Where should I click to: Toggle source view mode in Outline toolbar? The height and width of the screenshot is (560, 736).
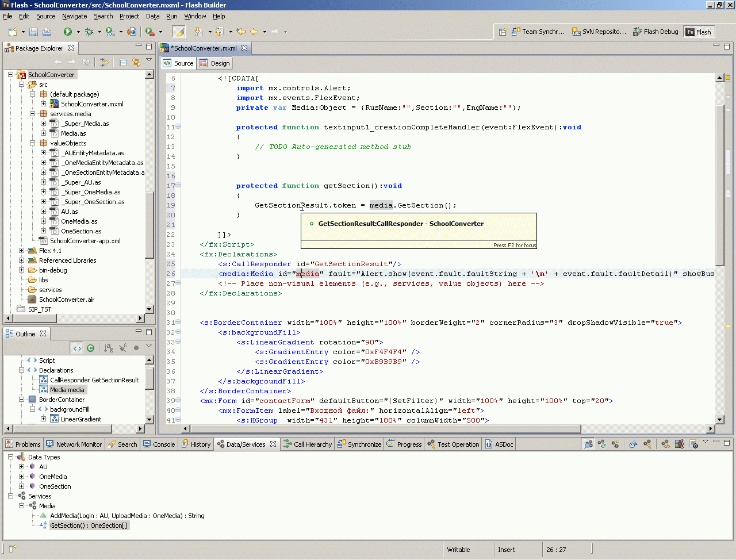(77, 348)
